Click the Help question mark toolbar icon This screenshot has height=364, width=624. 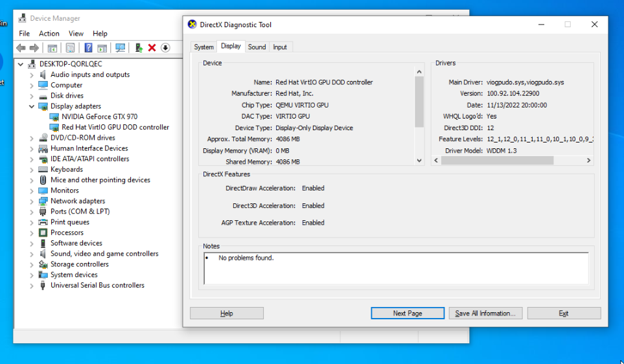(88, 48)
